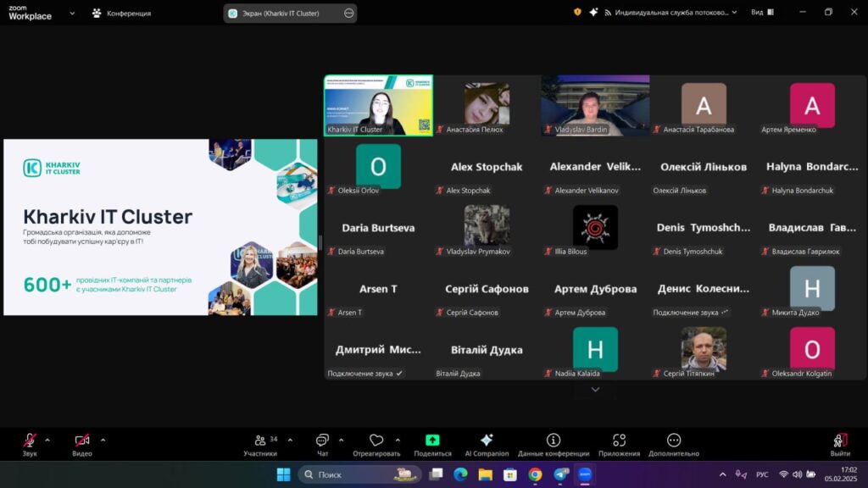Screen dimensions: 868x488
Task: Open Данные конференции info
Action: tap(553, 444)
